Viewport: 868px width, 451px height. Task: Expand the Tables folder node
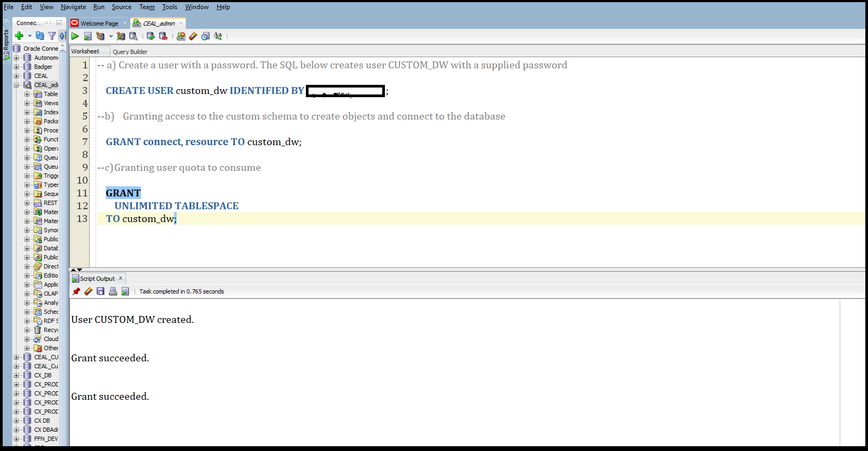click(x=27, y=94)
